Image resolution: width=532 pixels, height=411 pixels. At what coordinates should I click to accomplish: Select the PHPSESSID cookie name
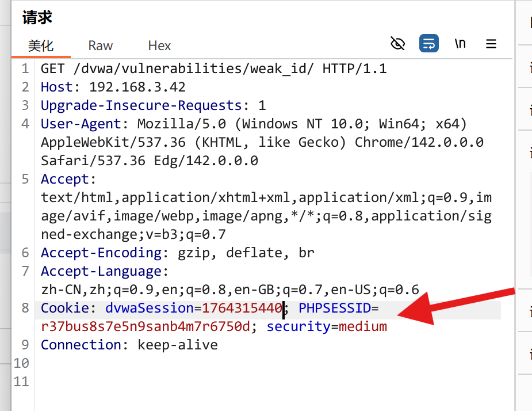click(x=335, y=308)
